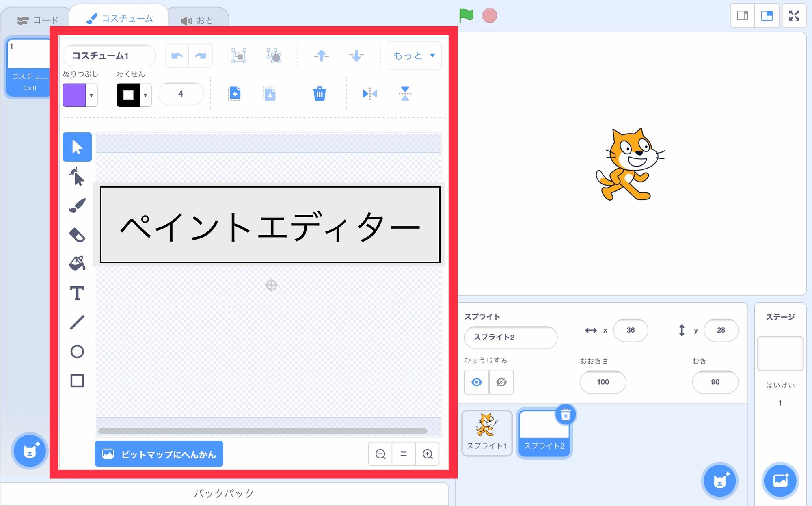The width and height of the screenshot is (812, 506).
Task: Delete スプライト2 with trash badge
Action: tap(566, 415)
